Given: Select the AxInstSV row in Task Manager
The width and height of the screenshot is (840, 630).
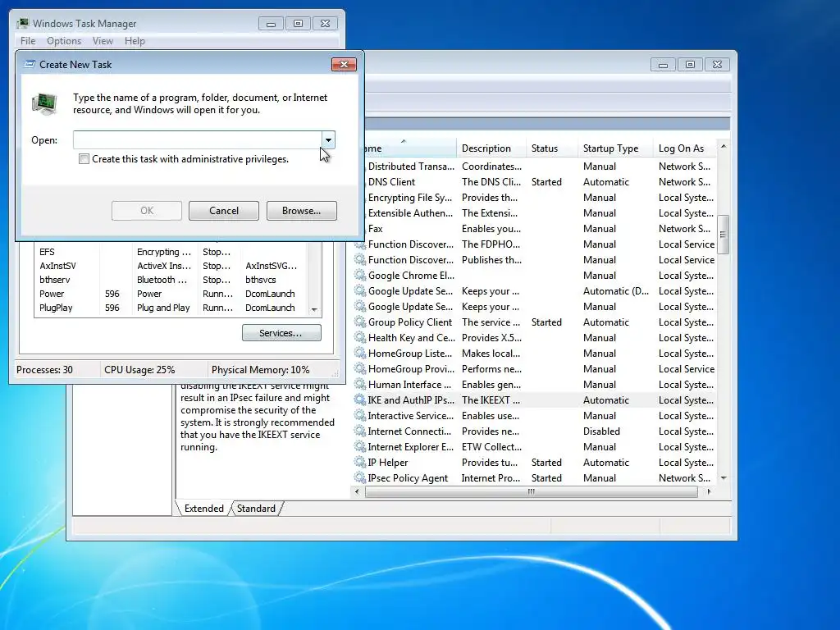Looking at the screenshot, I should tap(171, 266).
